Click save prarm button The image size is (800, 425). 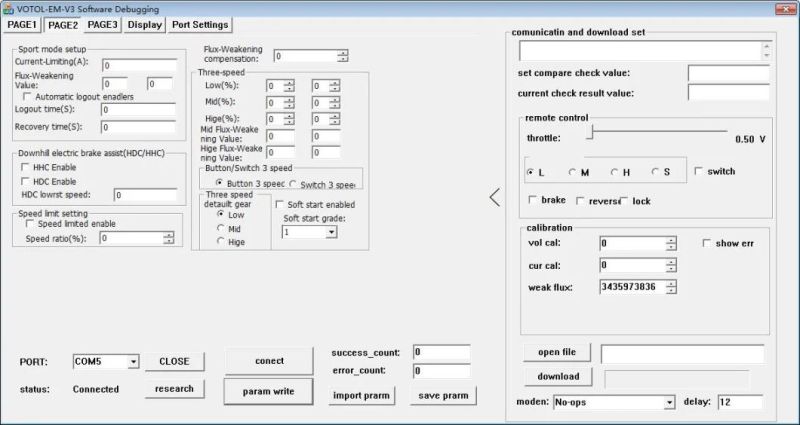coord(443,395)
